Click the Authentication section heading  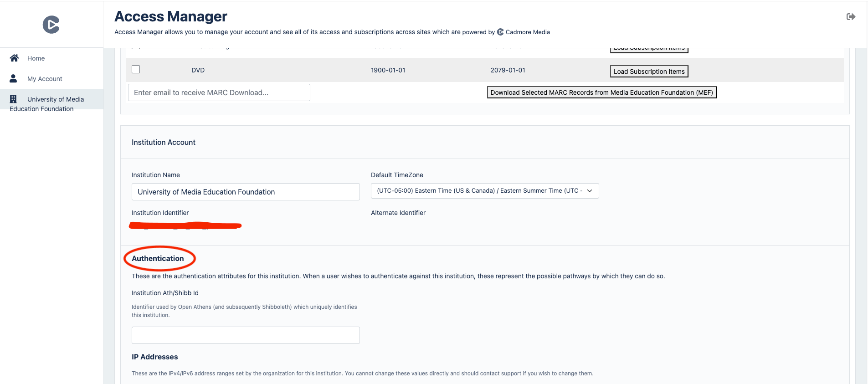(158, 258)
